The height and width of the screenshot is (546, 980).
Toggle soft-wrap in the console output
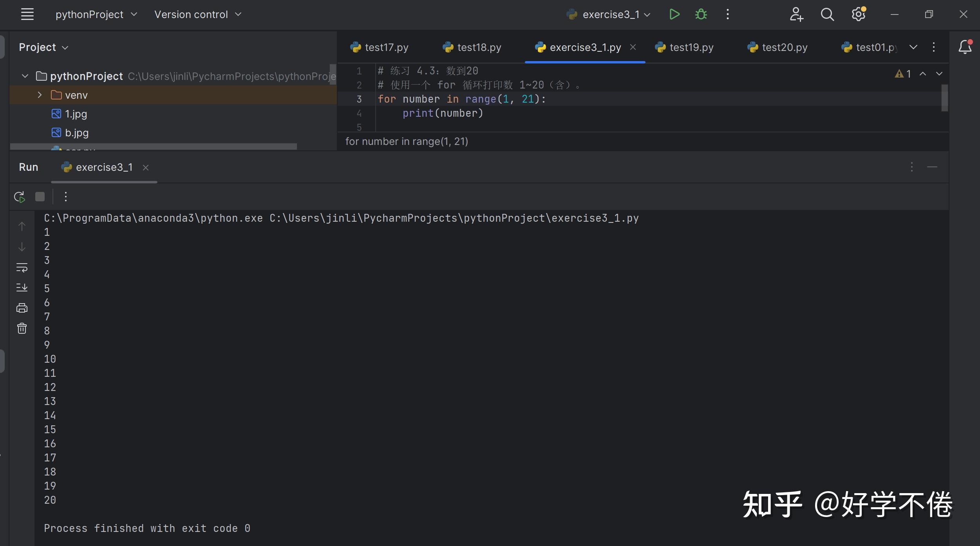click(x=22, y=268)
